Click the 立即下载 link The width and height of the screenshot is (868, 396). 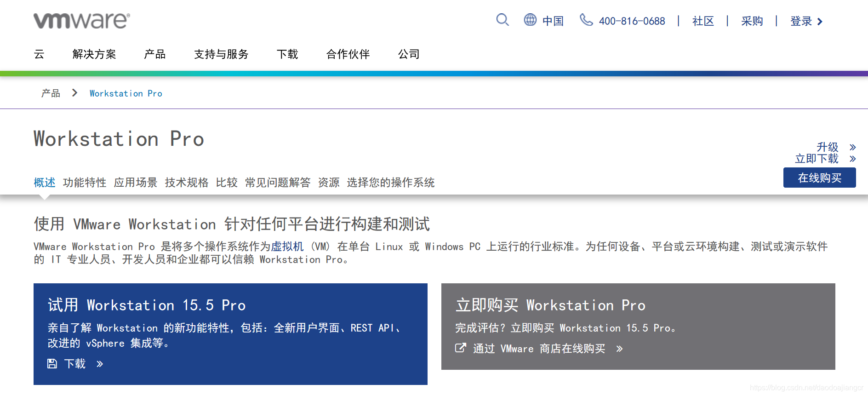[817, 159]
